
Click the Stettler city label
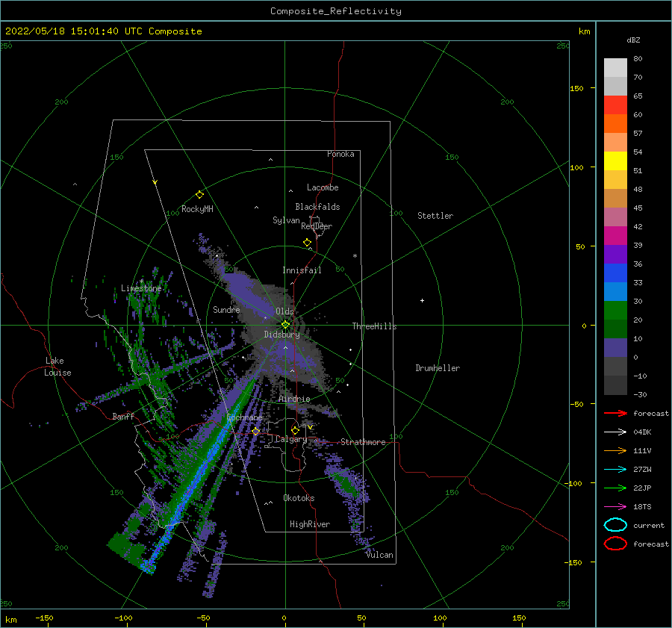435,216
